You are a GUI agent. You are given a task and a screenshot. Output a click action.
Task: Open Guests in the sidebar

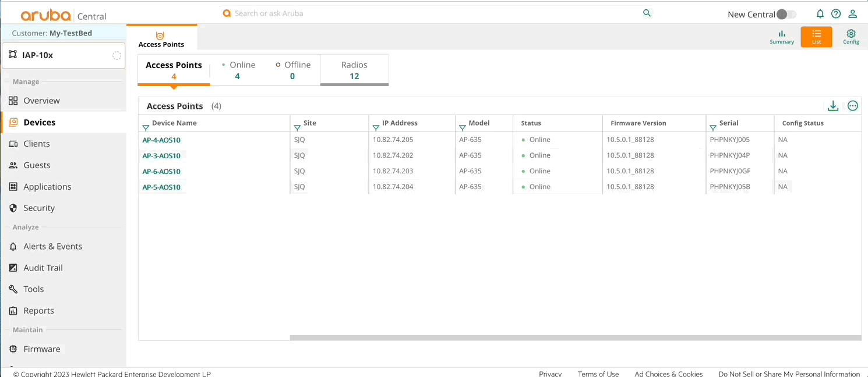tap(63, 165)
